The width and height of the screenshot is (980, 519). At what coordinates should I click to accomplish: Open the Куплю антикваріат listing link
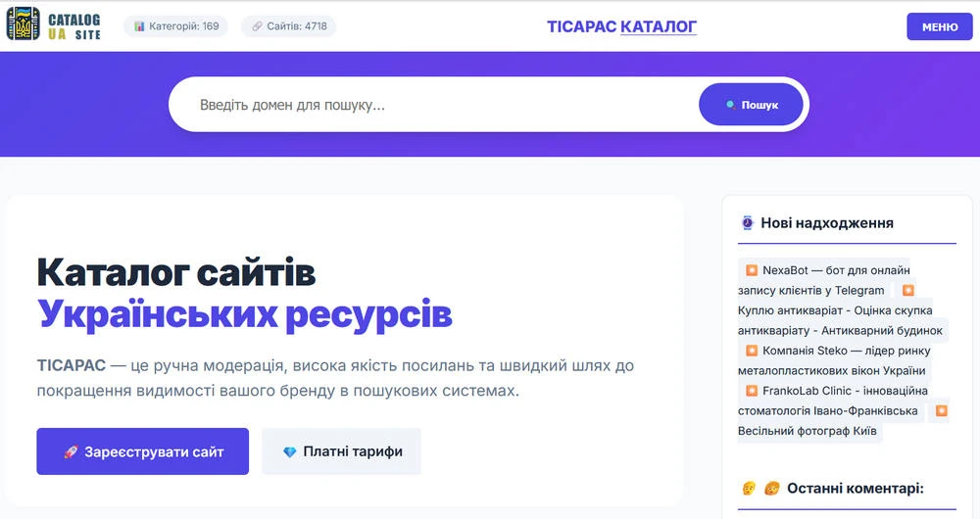click(x=841, y=310)
